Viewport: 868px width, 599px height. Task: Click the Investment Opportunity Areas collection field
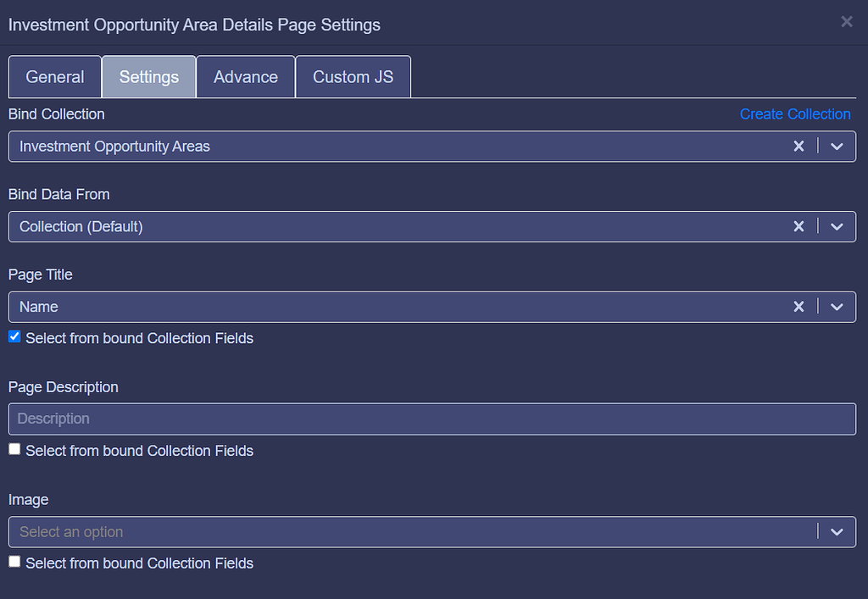click(x=390, y=147)
